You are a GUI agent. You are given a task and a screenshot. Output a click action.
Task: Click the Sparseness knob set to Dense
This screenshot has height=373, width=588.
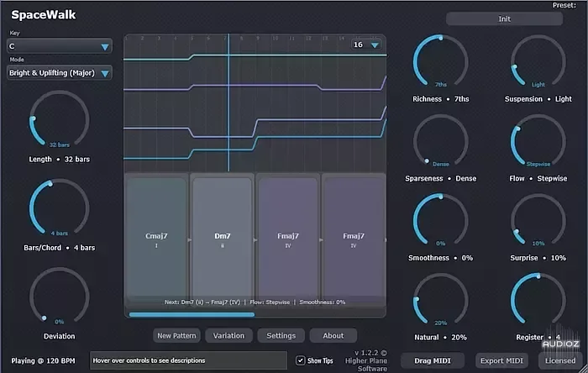[x=441, y=141]
